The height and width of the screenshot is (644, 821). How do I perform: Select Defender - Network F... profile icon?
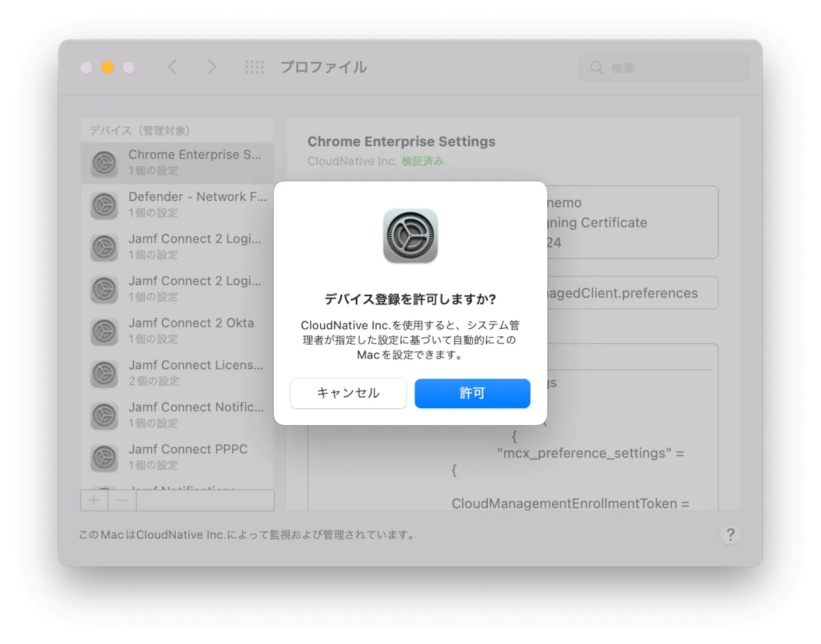[104, 205]
